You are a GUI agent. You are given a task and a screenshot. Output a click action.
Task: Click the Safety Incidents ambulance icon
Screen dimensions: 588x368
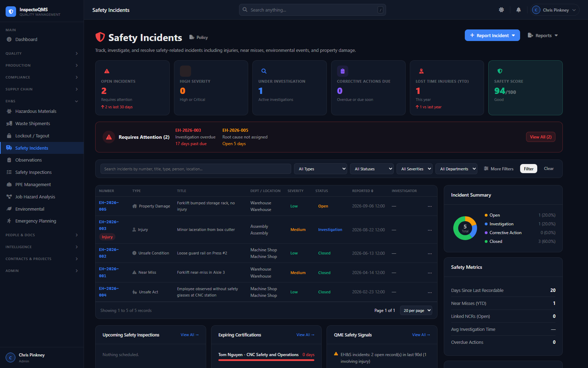[x=9, y=148]
